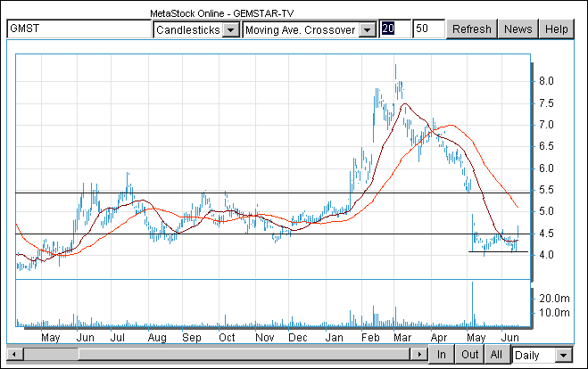This screenshot has height=369, width=588.
Task: Click the Feb month label on the axis
Action: coord(370,338)
